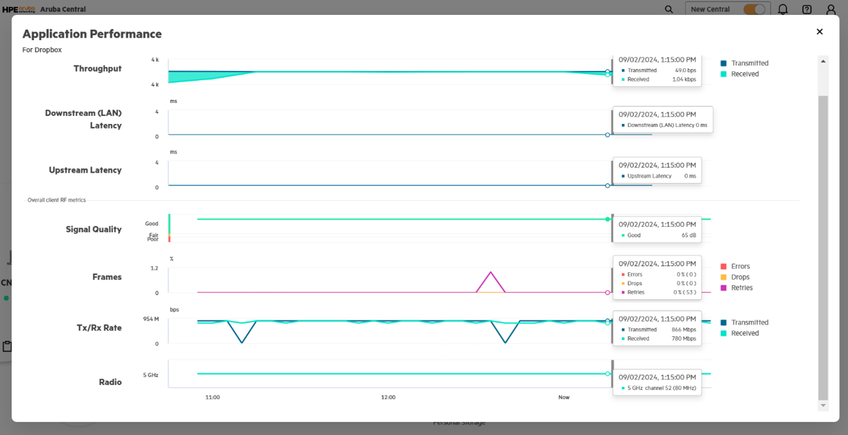Hide the Errors series in Frames legend
This screenshot has width=848, height=435.
pos(739,267)
